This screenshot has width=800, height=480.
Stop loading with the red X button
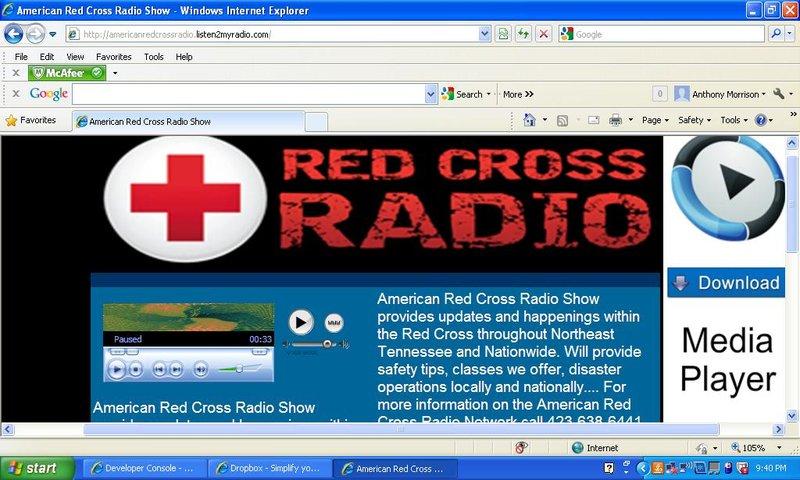[544, 34]
